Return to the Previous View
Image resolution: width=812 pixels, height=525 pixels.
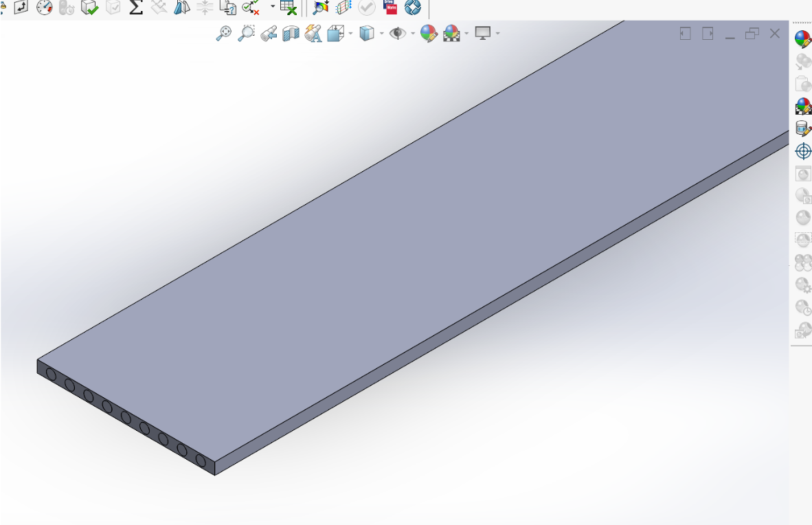coord(268,34)
